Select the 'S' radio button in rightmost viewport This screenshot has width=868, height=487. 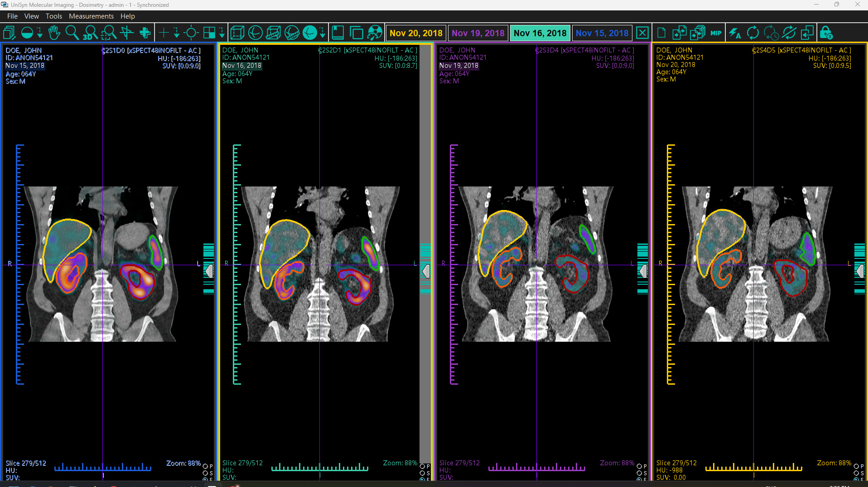(x=857, y=473)
